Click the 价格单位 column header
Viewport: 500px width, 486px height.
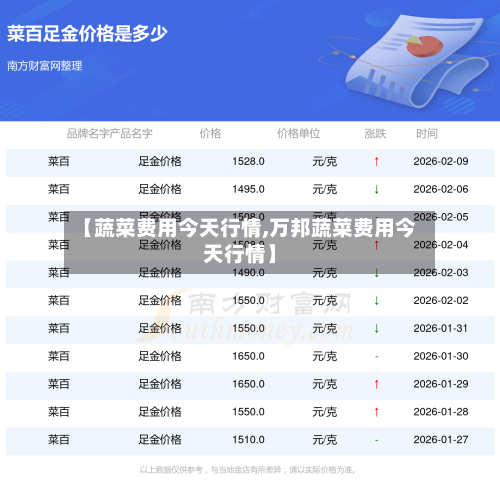click(298, 134)
